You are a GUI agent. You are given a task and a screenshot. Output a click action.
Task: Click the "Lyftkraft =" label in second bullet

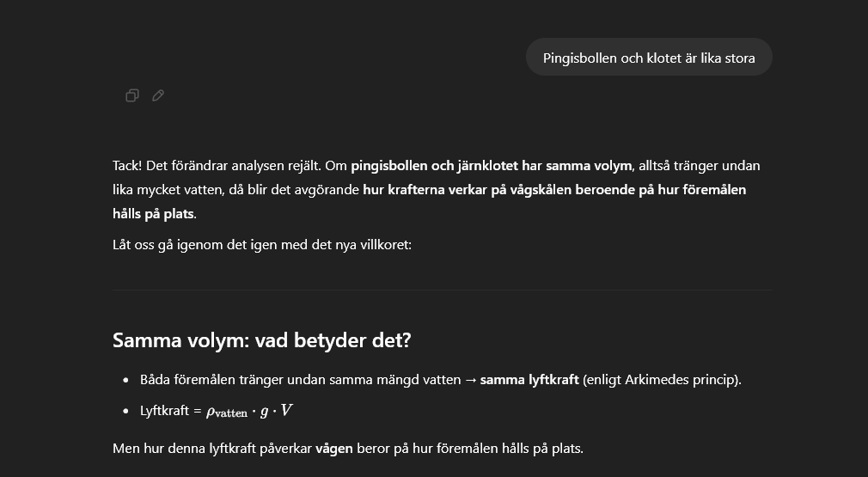tap(170, 411)
